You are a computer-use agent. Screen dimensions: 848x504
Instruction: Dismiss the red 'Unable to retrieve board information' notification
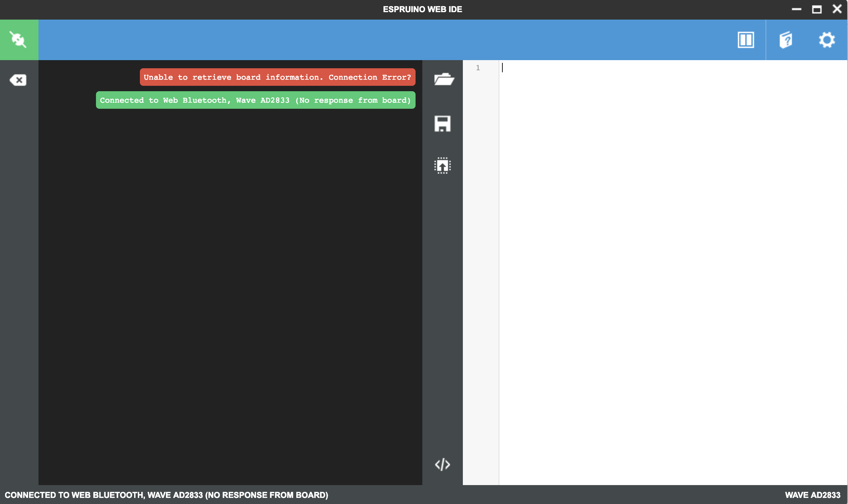point(277,77)
